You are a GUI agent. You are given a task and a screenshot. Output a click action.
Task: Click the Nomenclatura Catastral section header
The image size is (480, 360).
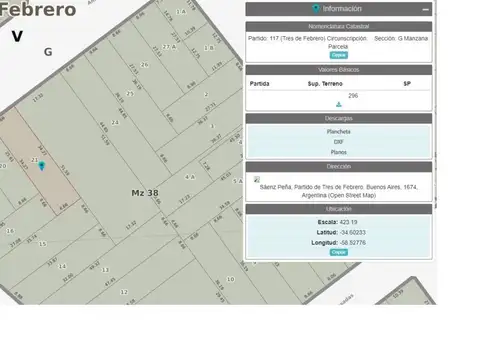339,26
